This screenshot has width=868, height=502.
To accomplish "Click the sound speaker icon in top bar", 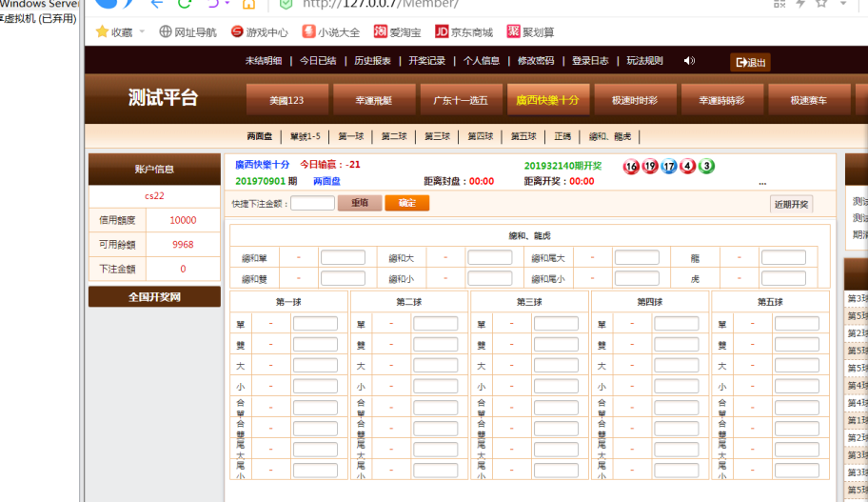I will pyautogui.click(x=689, y=61).
